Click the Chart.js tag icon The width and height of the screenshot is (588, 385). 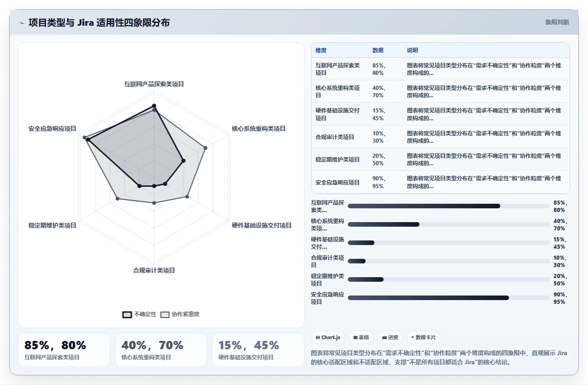[318, 337]
